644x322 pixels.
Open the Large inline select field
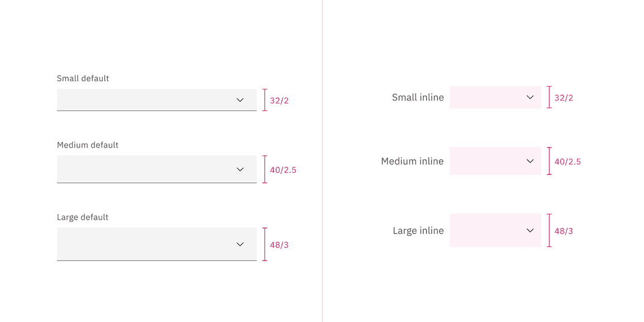pyautogui.click(x=495, y=230)
